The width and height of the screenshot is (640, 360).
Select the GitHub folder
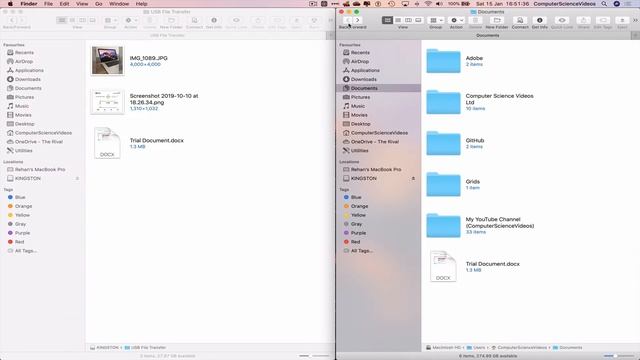[x=444, y=143]
